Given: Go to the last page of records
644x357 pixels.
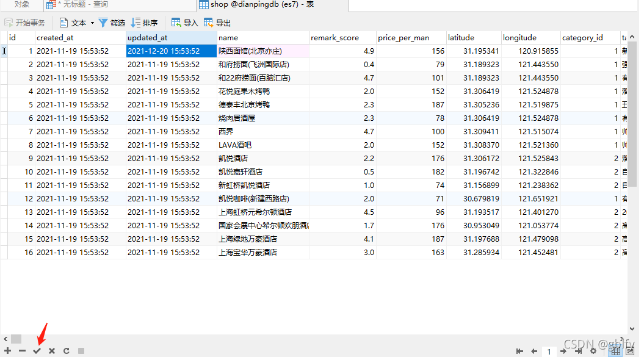Looking at the screenshot, I should pos(578,352).
